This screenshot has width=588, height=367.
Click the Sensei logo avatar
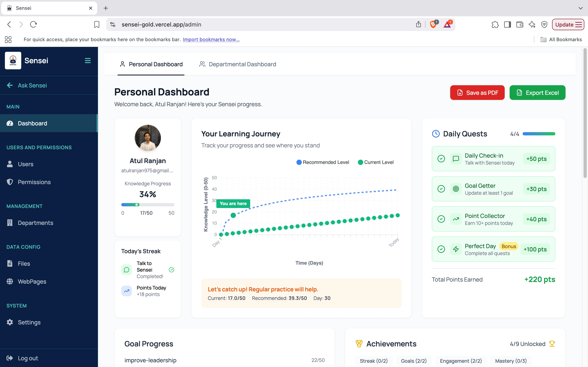coord(13,60)
